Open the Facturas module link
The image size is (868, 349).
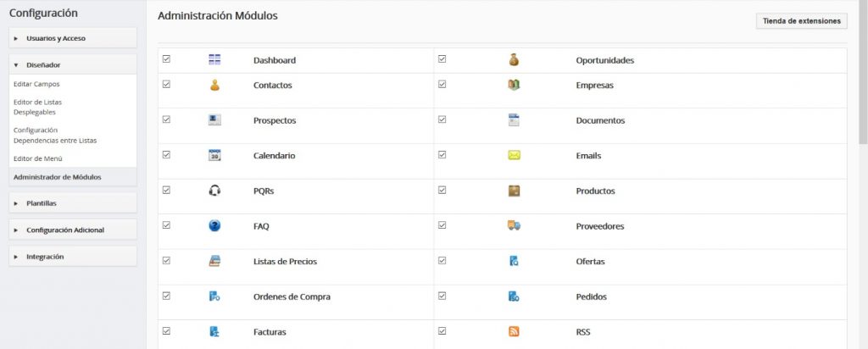click(270, 332)
